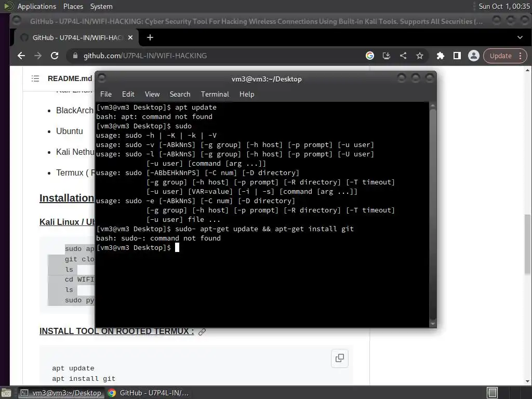Expand the tab search chevron

point(520,37)
